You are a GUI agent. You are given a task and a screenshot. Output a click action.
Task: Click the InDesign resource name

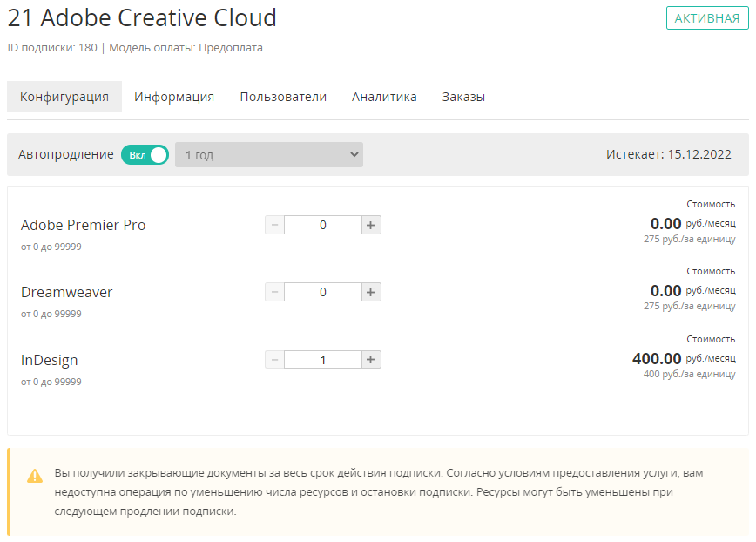click(x=50, y=360)
